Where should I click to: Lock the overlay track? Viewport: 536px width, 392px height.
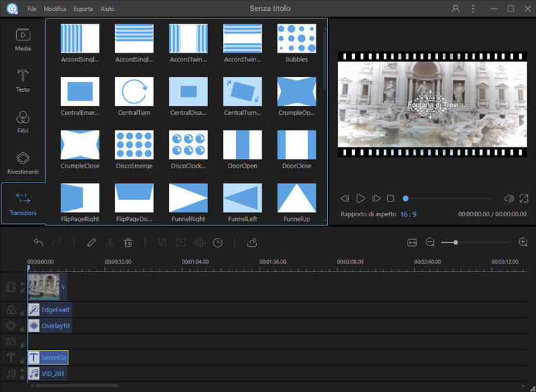22,329
